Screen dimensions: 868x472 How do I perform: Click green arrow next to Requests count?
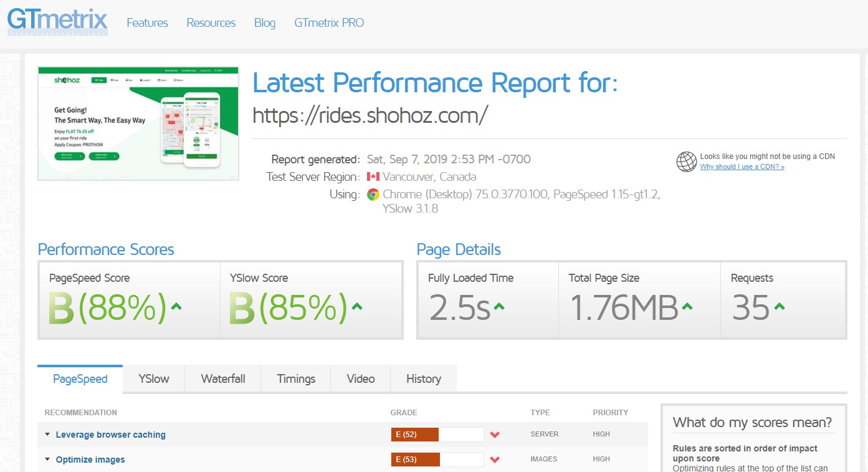coord(780,307)
